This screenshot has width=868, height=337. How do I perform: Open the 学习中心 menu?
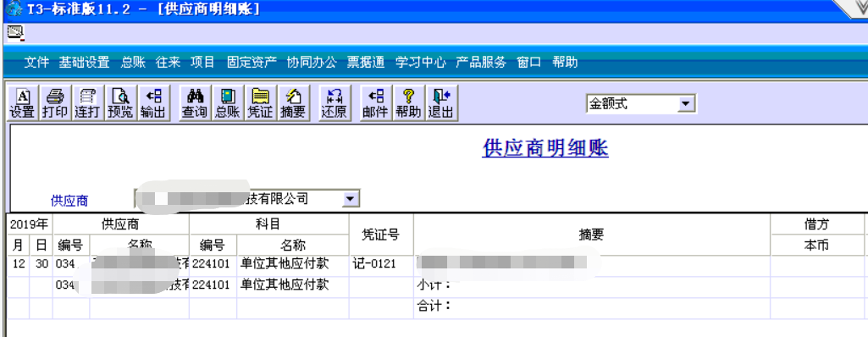tap(421, 63)
